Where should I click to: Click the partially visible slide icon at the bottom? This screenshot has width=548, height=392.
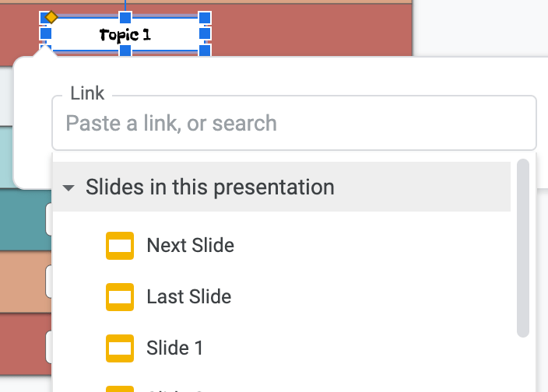coord(120,388)
